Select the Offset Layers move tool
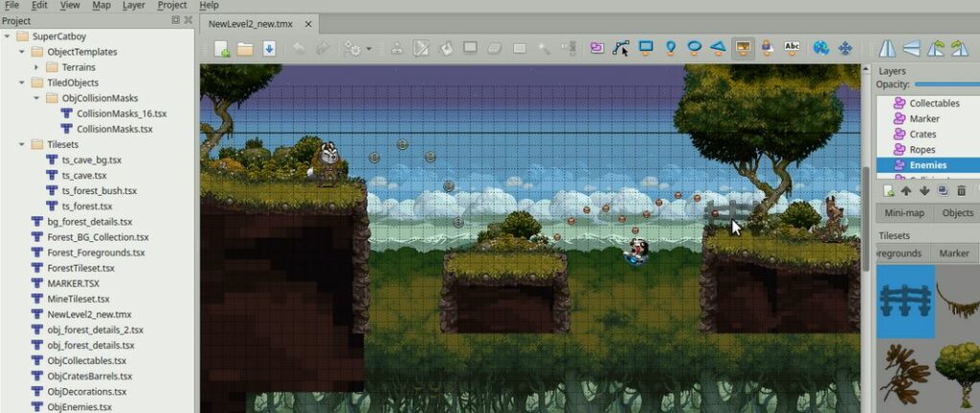The height and width of the screenshot is (413, 980). 845,48
